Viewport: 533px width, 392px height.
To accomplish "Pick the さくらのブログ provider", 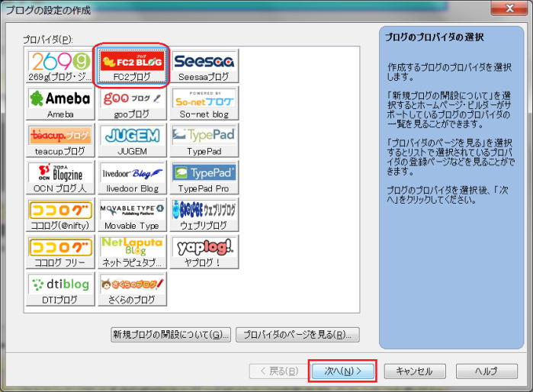I will click(x=132, y=289).
